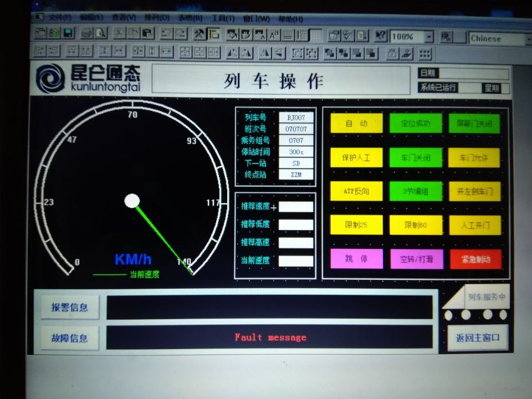The width and height of the screenshot is (532, 399).
Task: Click the 当前速度 value field
Action: [x=295, y=260]
